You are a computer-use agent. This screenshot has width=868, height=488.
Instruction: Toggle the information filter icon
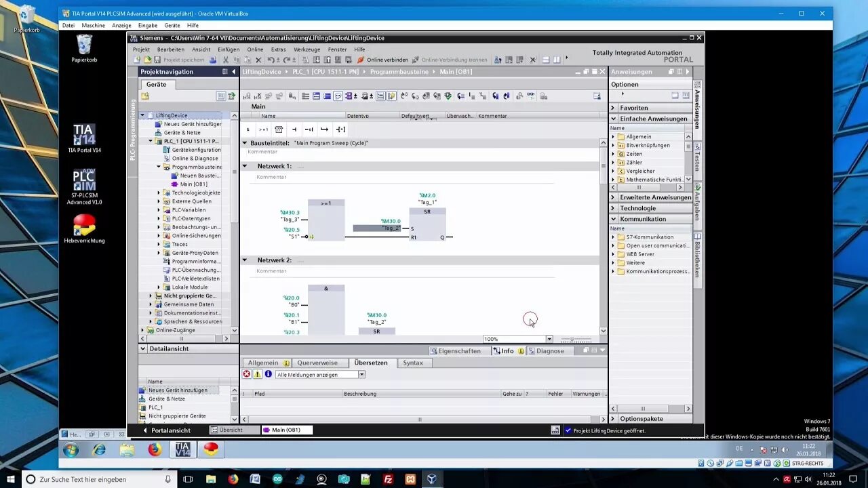269,374
